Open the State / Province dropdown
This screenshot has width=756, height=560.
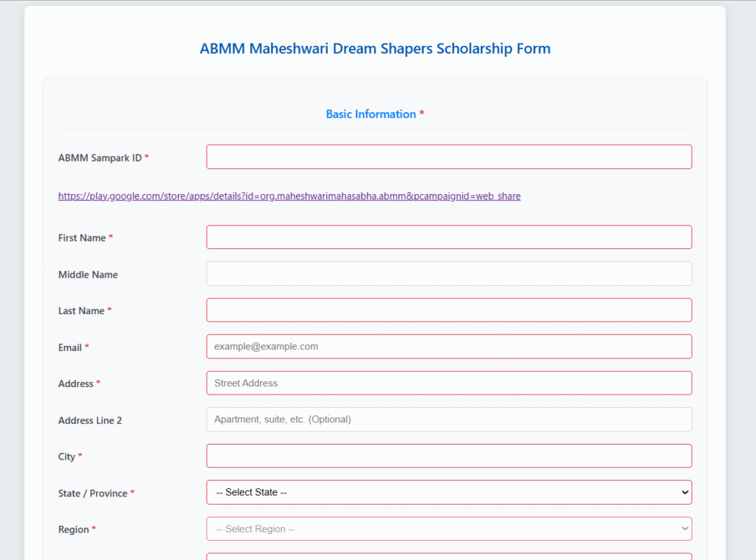pos(448,492)
